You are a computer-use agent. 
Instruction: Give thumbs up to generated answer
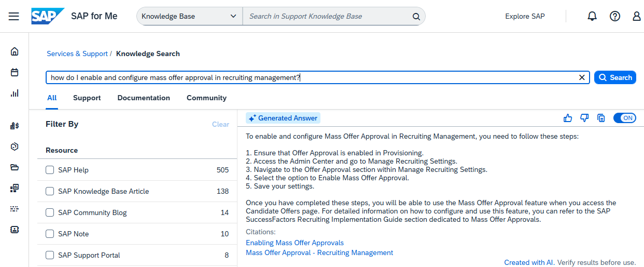[567, 118]
